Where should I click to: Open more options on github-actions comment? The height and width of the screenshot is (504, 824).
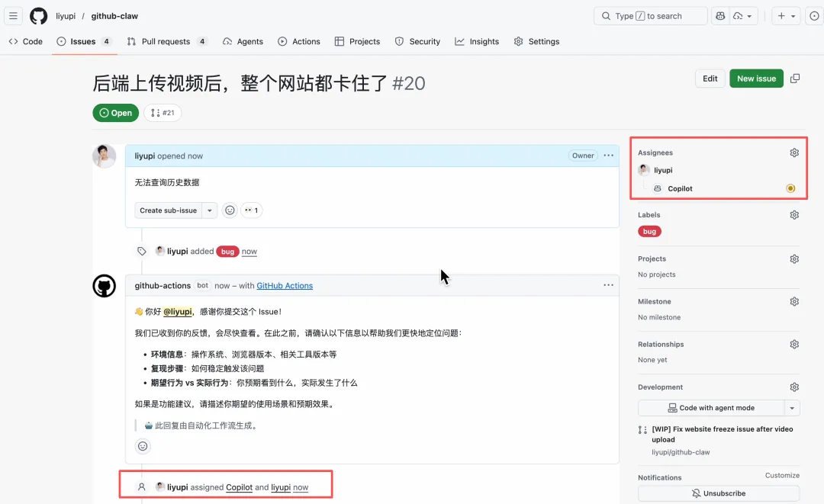point(608,285)
